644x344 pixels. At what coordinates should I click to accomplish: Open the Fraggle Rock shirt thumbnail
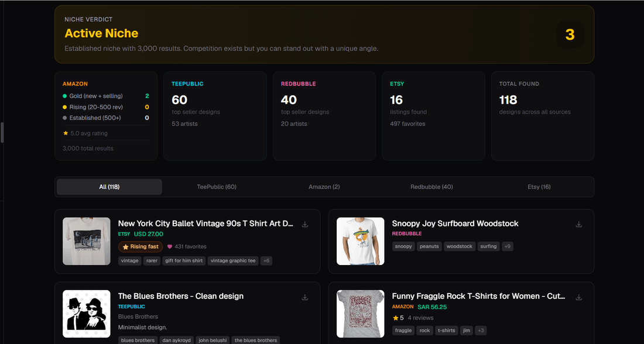pyautogui.click(x=360, y=314)
